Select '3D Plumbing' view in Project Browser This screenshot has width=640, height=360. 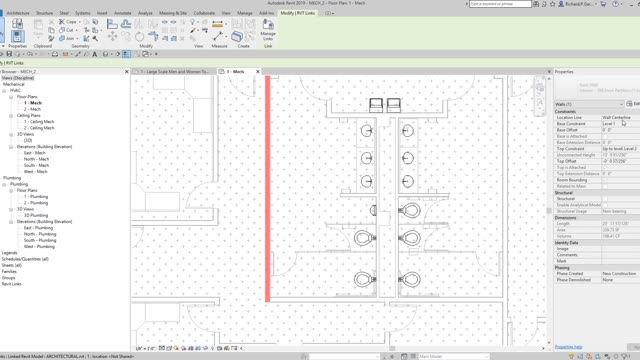[x=36, y=215]
